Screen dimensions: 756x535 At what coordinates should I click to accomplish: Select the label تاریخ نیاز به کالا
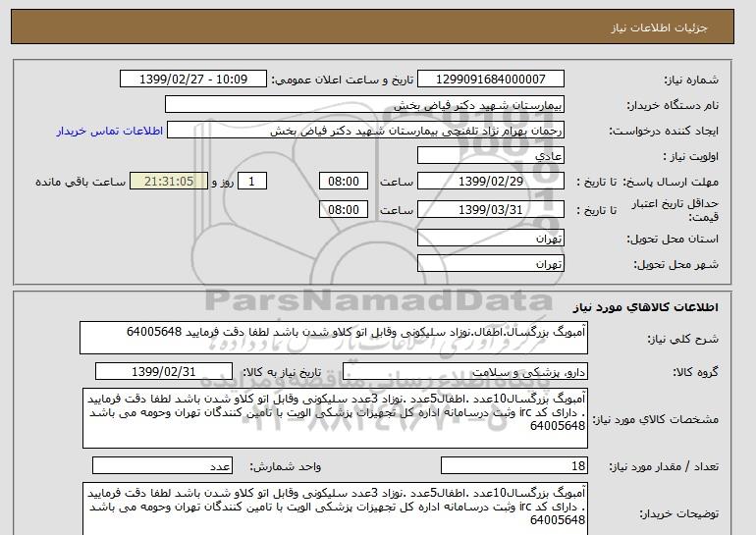pos(282,372)
